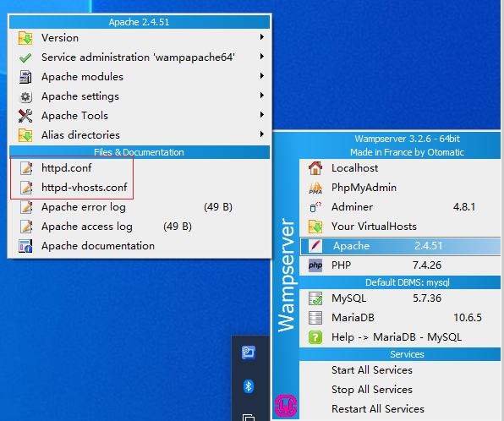Click the (49 B) size on access log row
This screenshot has width=504, height=421.
pyautogui.click(x=178, y=227)
